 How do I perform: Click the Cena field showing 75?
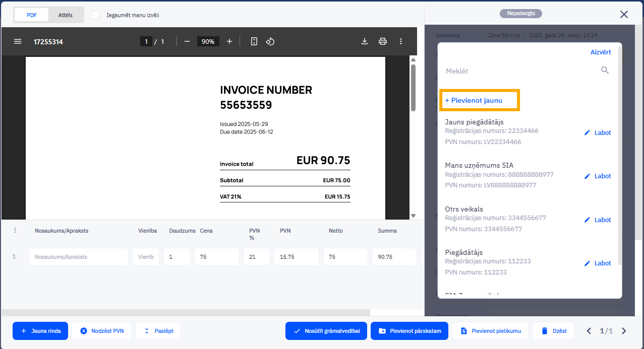coord(217,257)
